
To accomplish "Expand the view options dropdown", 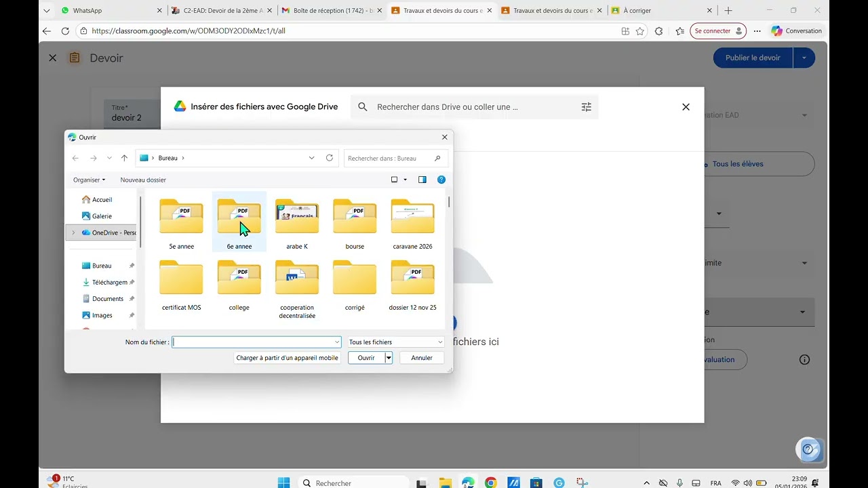I will pyautogui.click(x=406, y=180).
